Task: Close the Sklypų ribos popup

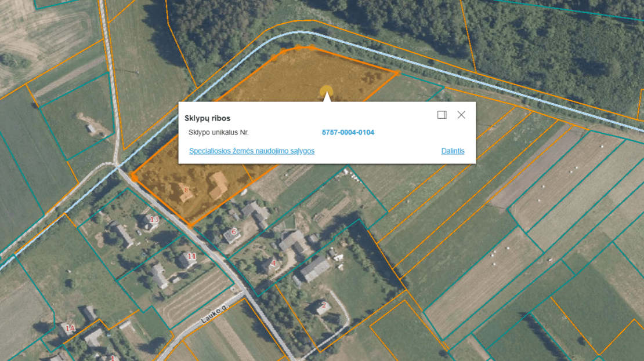Action: click(461, 115)
